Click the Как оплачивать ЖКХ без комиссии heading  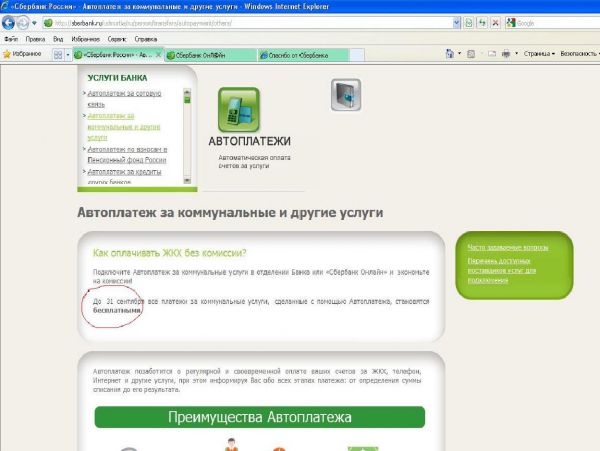point(170,253)
